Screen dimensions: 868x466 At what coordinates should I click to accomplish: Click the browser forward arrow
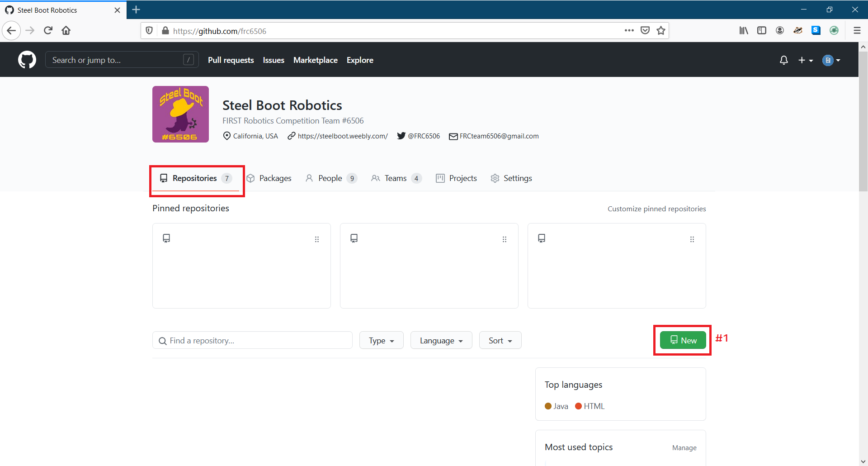tap(30, 31)
